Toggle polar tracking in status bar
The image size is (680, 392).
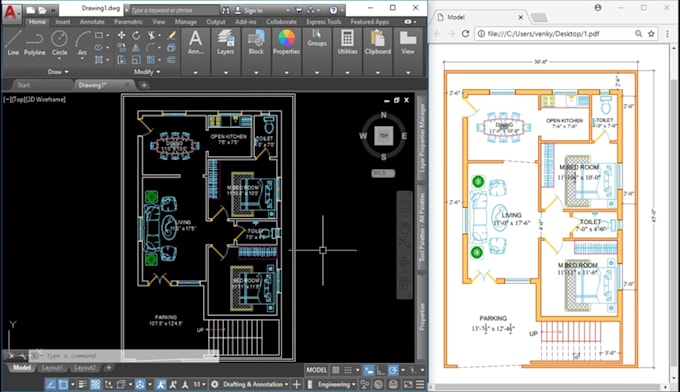(x=393, y=370)
